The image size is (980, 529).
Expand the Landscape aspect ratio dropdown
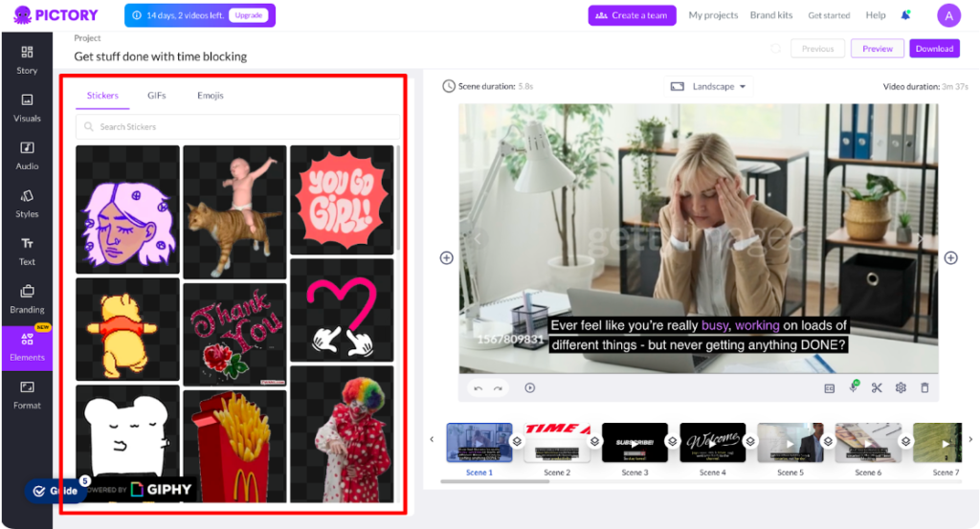tap(709, 86)
